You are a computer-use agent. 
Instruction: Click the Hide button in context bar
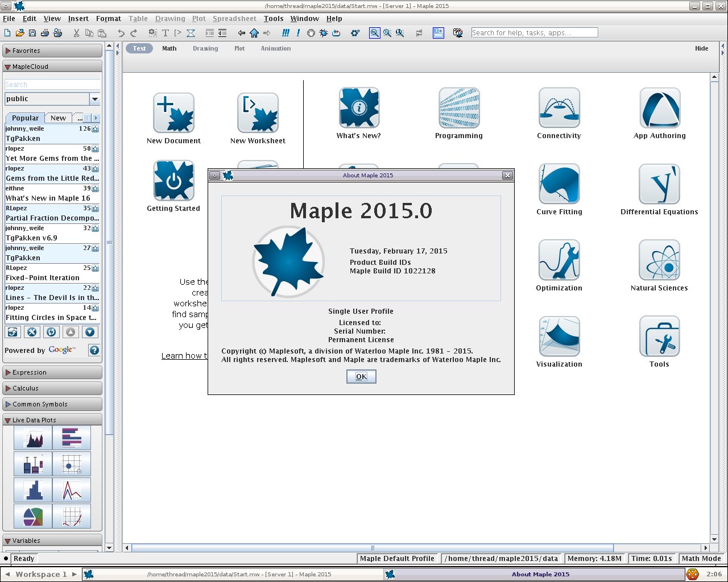click(x=702, y=48)
